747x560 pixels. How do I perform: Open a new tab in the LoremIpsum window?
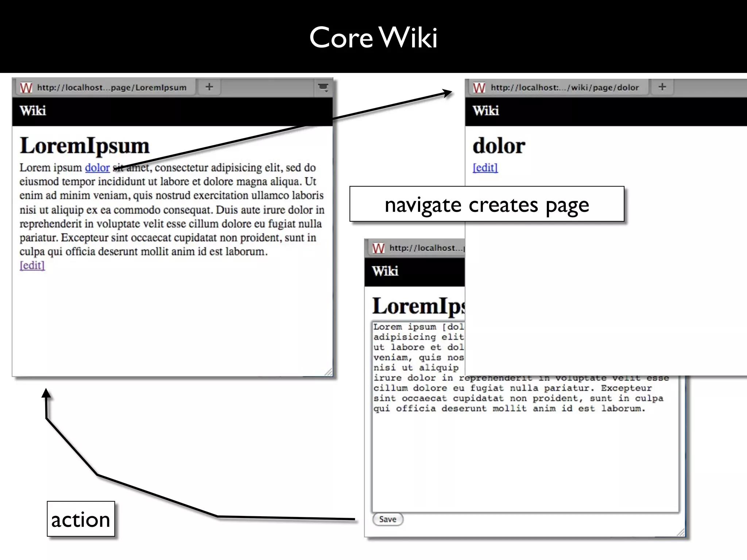[x=209, y=87]
